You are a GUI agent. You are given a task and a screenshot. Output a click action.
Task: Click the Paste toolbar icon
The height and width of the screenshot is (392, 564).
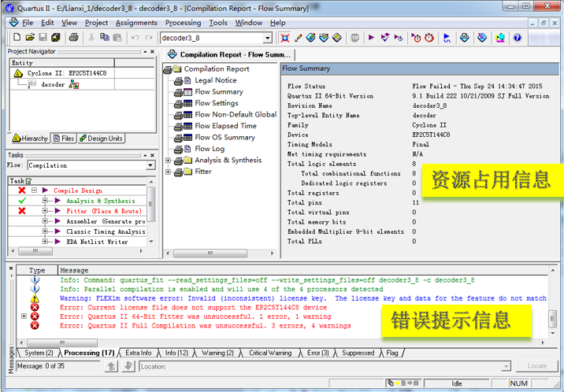tap(117, 37)
